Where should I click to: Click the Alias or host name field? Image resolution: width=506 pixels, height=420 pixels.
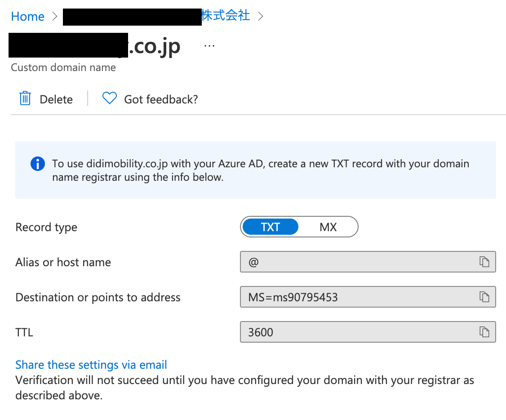click(368, 262)
